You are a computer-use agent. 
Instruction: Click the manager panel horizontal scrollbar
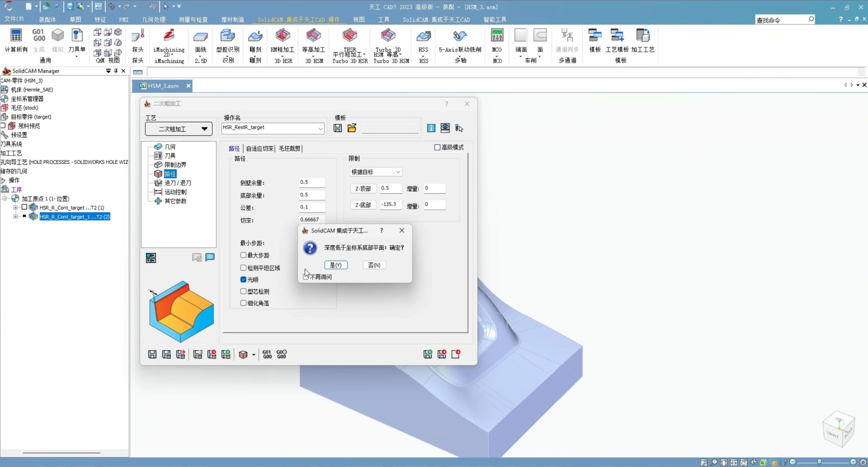(x=61, y=452)
